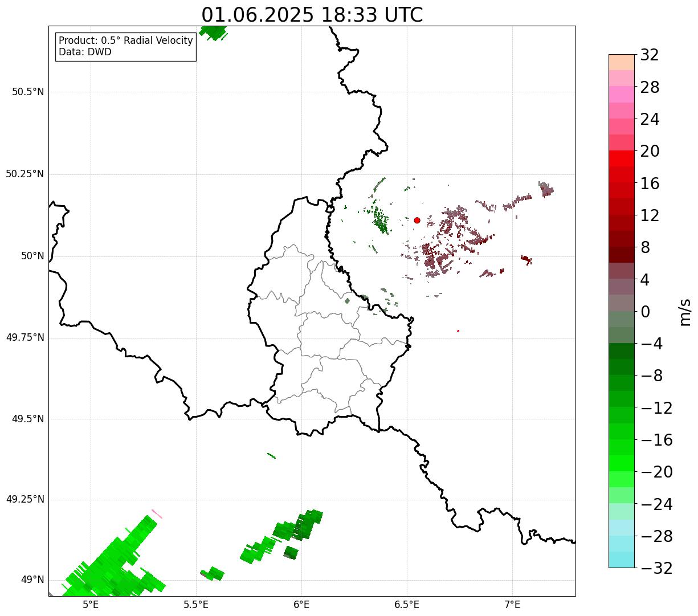Click the colorbar value −16

point(656,440)
